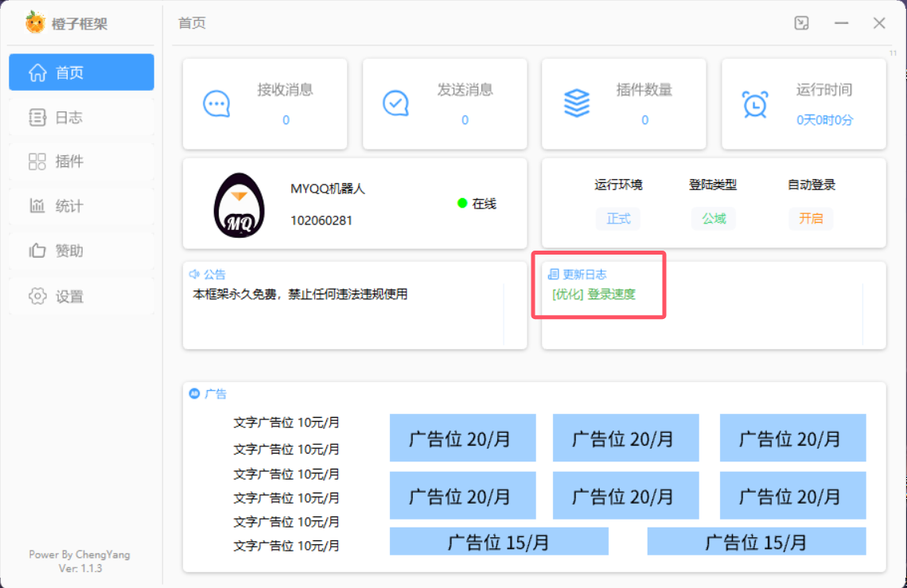Click the 插件数量 plugin count stack icon
907x588 pixels.
click(x=575, y=103)
